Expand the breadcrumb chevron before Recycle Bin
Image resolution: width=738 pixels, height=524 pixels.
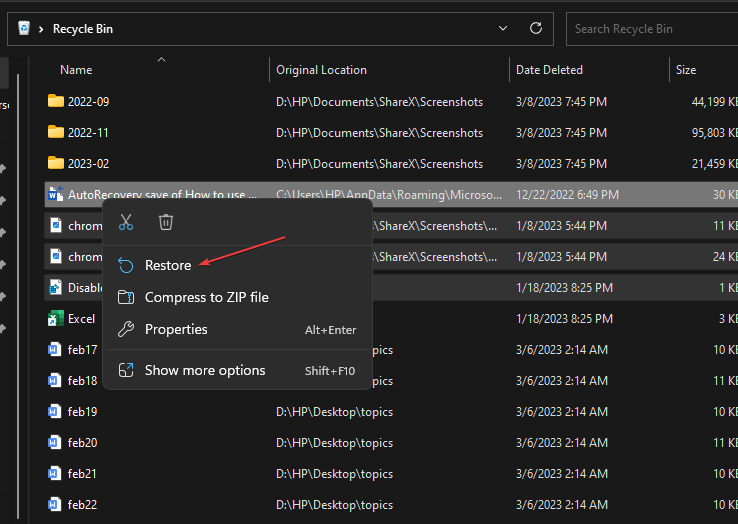(x=41, y=29)
